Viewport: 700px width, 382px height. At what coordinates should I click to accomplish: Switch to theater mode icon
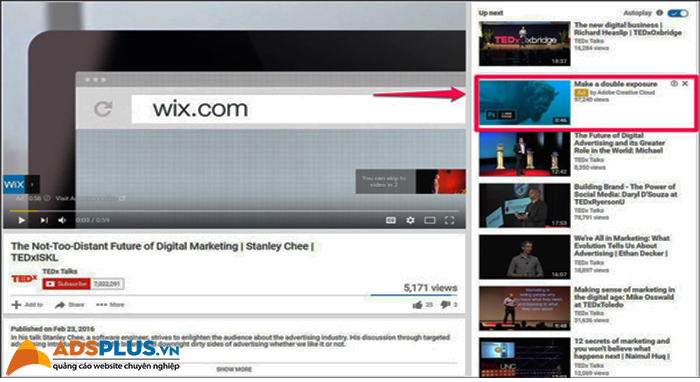point(430,220)
